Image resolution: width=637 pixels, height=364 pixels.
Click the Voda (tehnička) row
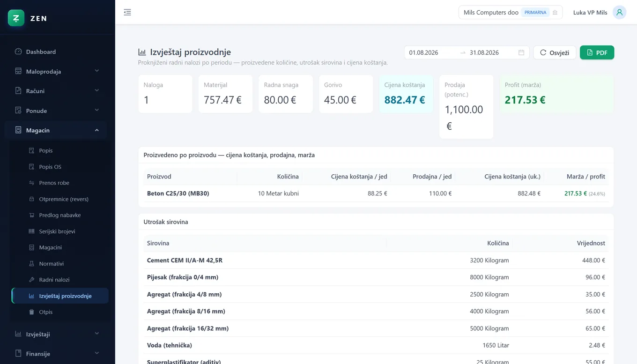(376, 345)
